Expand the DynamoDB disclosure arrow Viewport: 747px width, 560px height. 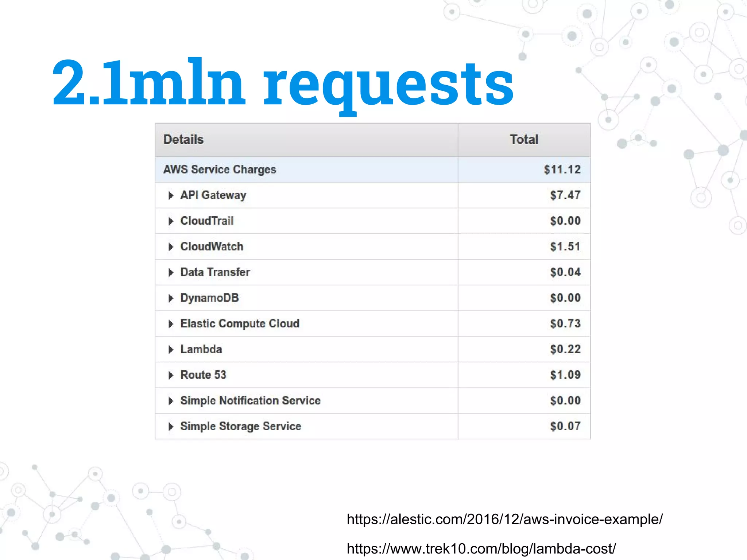171,298
